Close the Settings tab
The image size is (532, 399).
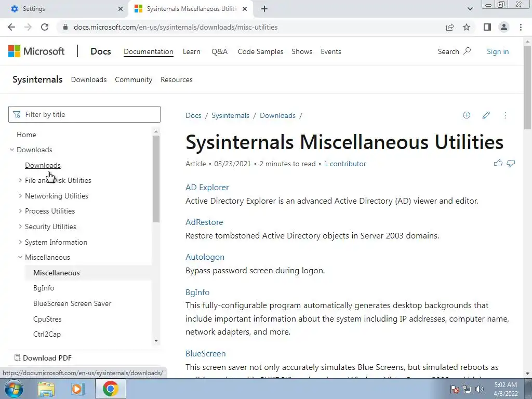[x=121, y=9]
